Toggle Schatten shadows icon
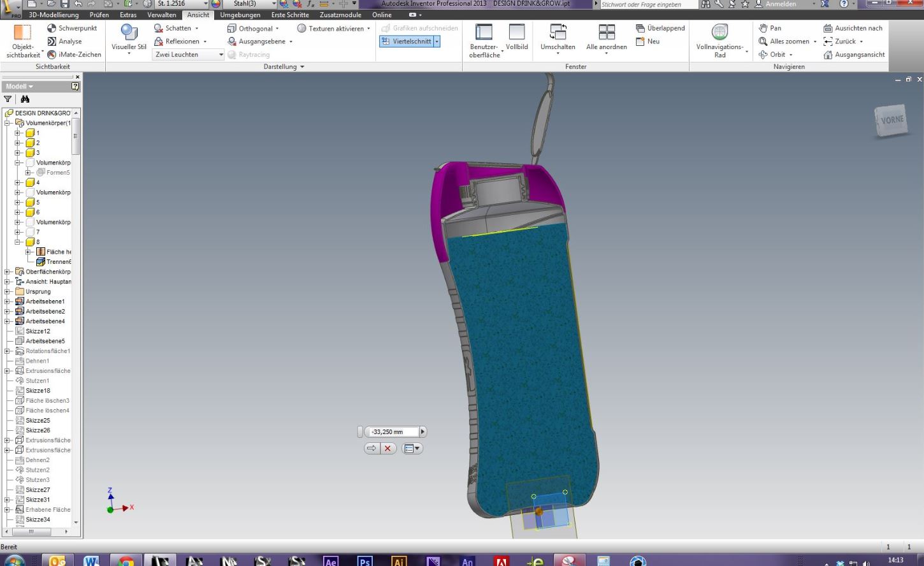924x566 pixels. [159, 28]
